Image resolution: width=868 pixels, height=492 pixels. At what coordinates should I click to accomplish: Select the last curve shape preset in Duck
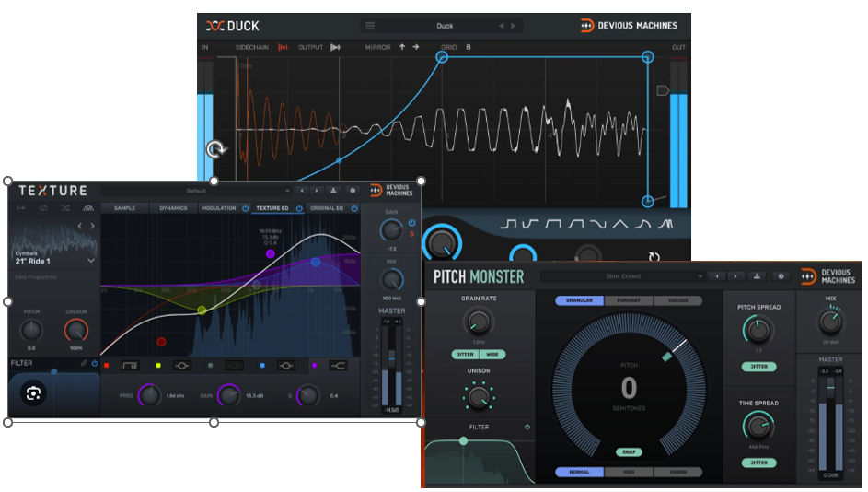coord(665,224)
